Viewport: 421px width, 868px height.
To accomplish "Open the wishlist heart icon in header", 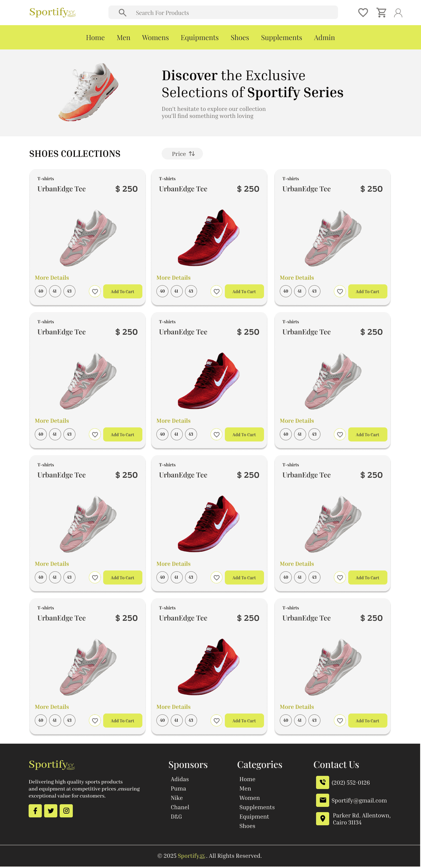I will click(363, 13).
